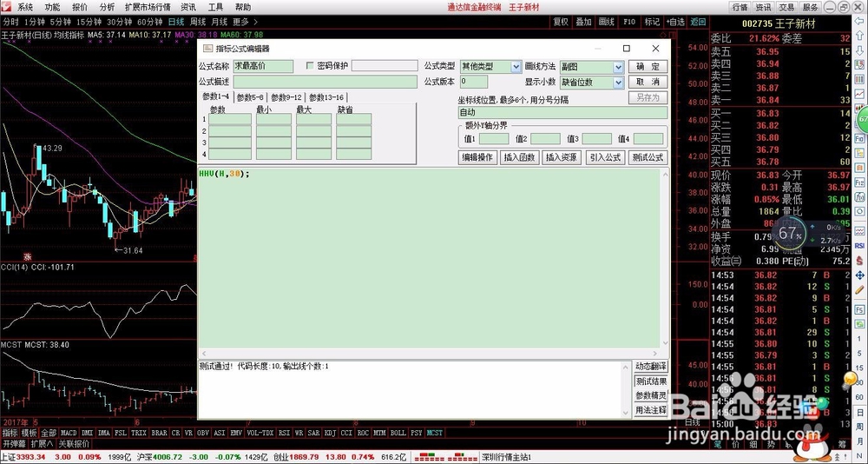Open the 显示小数 dropdown

coord(618,82)
